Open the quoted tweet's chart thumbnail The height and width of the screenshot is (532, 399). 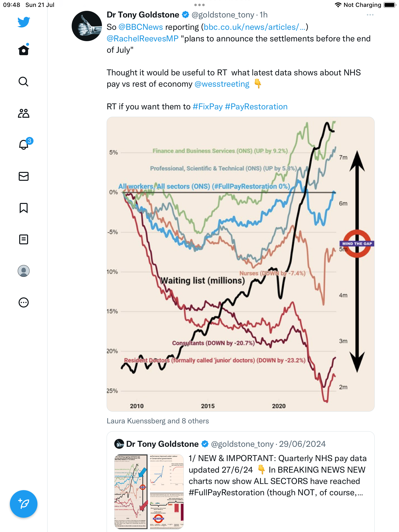(149, 492)
